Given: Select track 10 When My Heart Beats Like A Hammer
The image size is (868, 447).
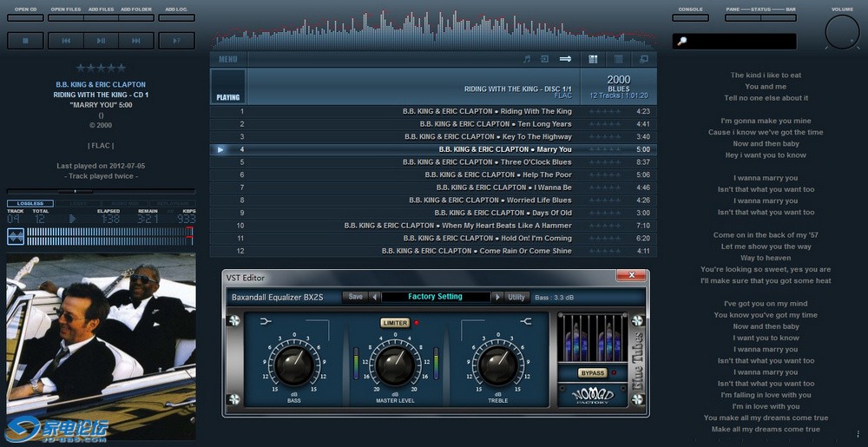Looking at the screenshot, I should tap(433, 226).
